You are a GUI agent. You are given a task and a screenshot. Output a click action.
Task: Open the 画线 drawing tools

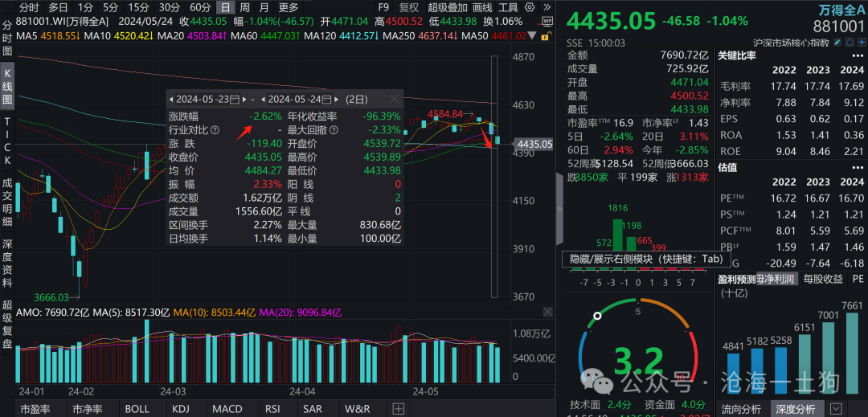pyautogui.click(x=482, y=7)
